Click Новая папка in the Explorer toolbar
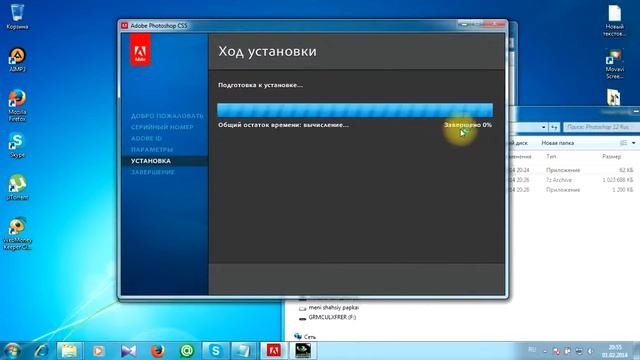640x360 pixels. 558,143
